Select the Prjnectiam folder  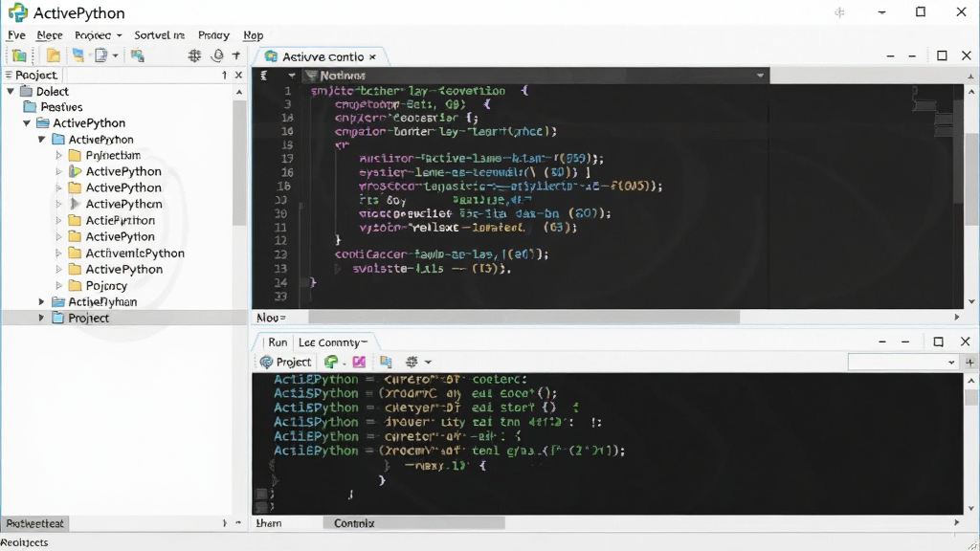104,155
